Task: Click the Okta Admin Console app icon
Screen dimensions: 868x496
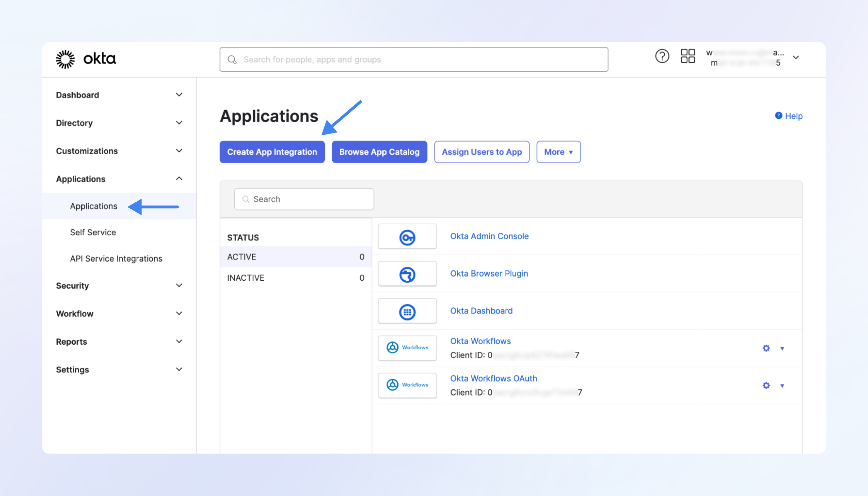Action: point(407,237)
